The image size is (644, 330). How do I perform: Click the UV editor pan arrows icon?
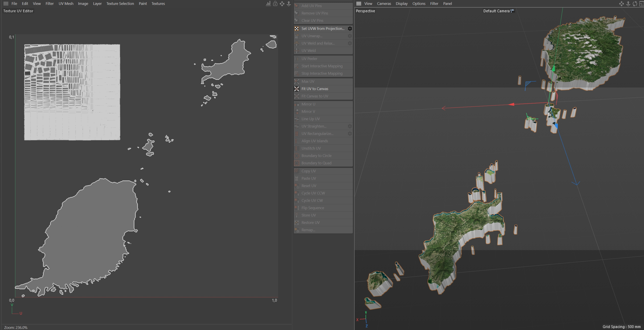282,4
